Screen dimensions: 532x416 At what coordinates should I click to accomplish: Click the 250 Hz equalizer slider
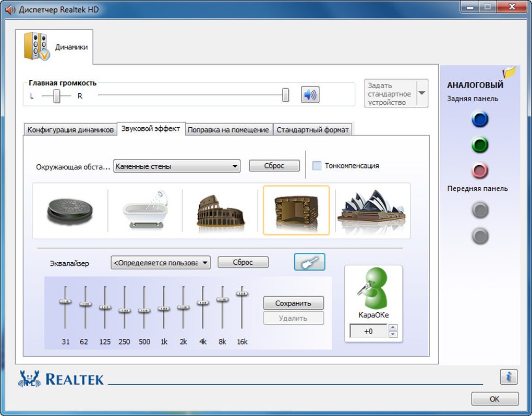tap(125, 311)
